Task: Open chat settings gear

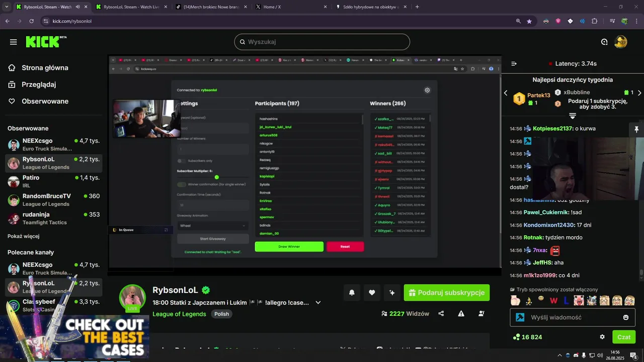Action: pos(602,337)
